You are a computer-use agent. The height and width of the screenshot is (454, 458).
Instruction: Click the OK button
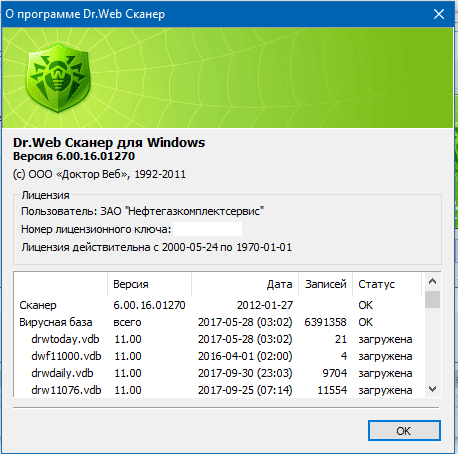(404, 431)
